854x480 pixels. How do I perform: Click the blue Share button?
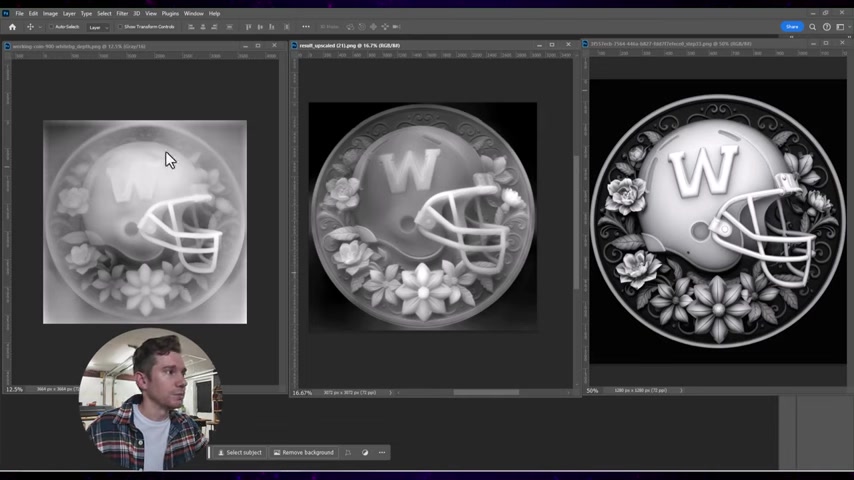(x=792, y=27)
